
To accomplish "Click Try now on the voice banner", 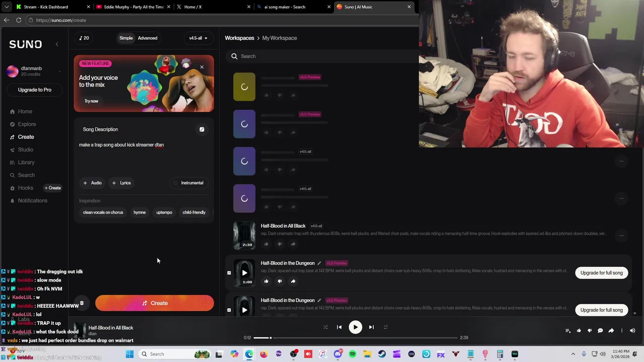I will coord(92,101).
